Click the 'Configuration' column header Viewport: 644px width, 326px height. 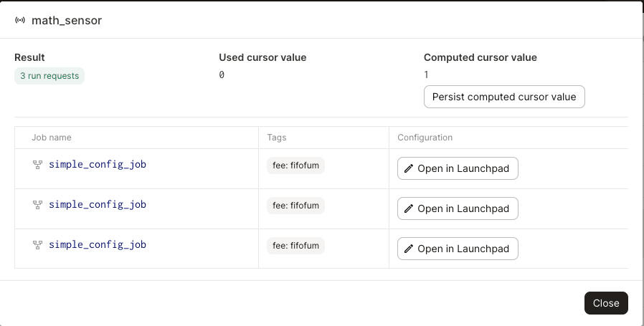click(x=425, y=138)
